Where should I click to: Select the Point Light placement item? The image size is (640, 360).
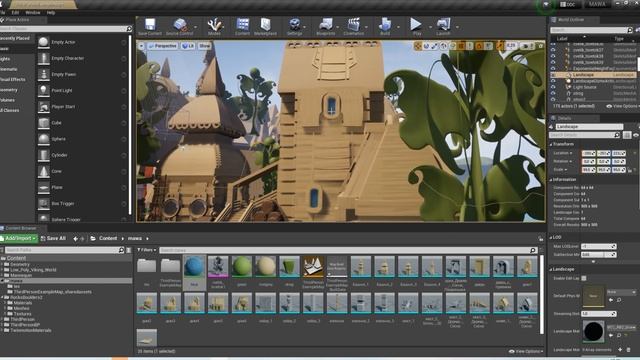coord(82,91)
